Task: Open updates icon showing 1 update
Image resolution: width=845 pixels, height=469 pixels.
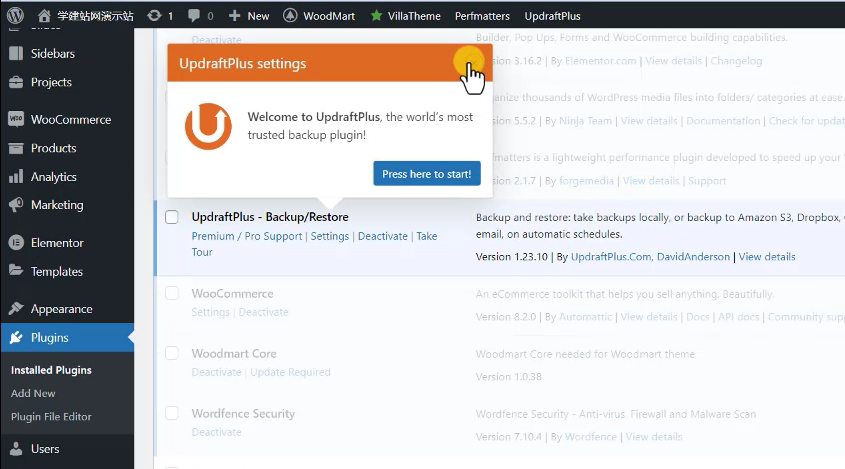Action: point(154,16)
